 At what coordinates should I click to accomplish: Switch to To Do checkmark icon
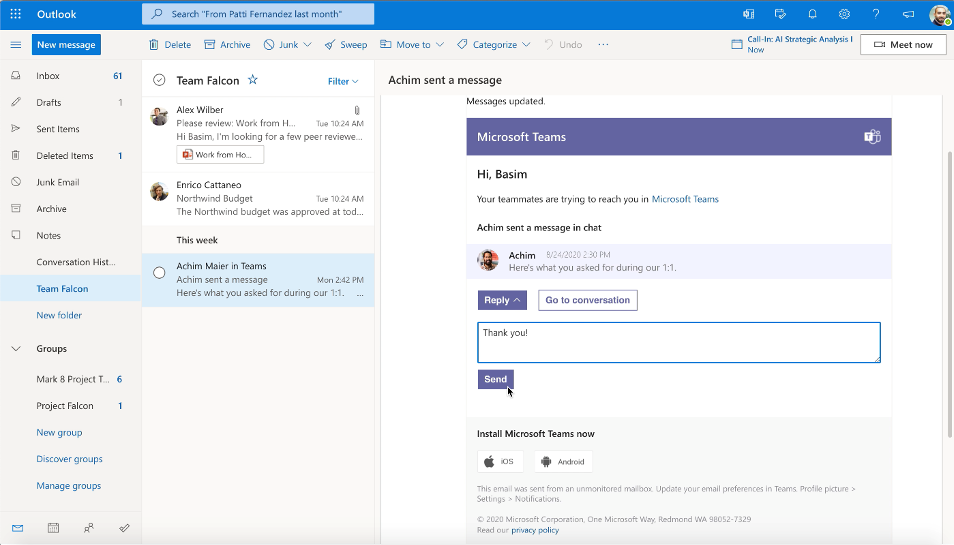125,528
